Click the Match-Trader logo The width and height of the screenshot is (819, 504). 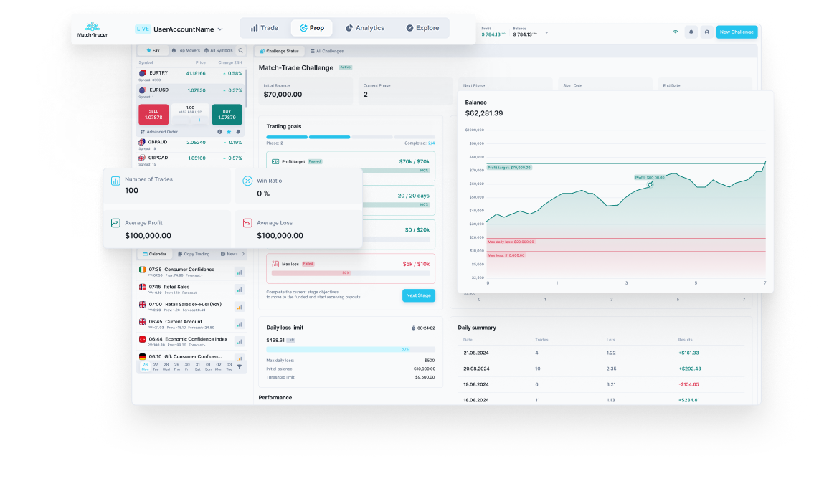(93, 29)
